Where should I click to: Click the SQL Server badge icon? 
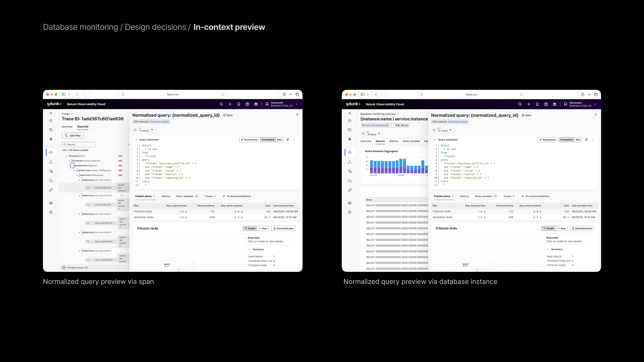(x=393, y=125)
